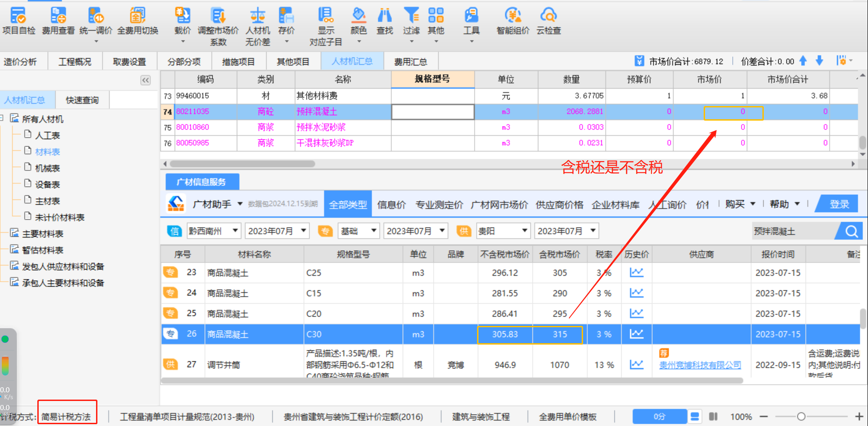
Task: Open the 统一调价 uniform price adjustment tool
Action: point(96,25)
